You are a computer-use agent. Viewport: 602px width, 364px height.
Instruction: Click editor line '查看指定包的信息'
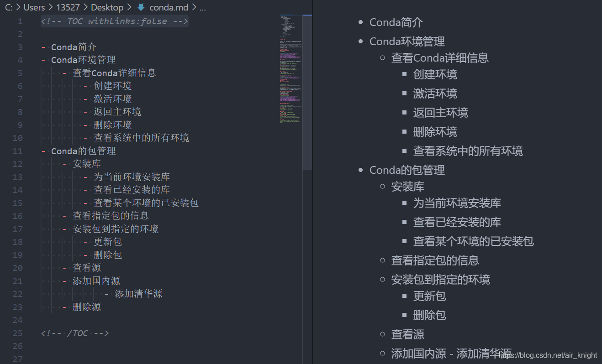tap(111, 216)
